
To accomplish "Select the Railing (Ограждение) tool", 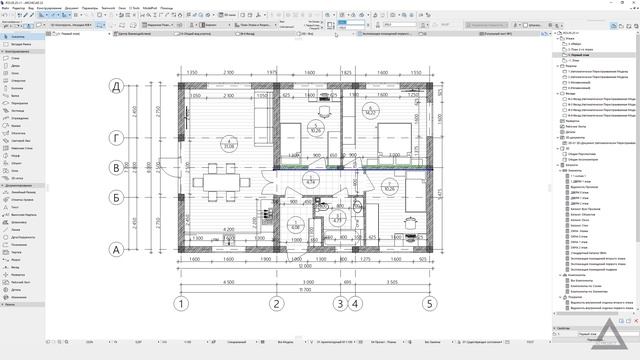I will coord(22,118).
